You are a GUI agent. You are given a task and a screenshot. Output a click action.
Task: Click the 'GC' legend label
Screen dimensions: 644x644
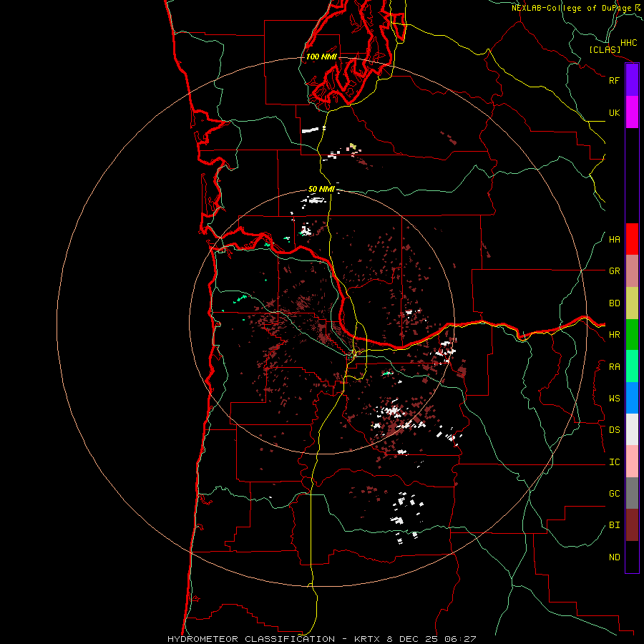click(615, 494)
